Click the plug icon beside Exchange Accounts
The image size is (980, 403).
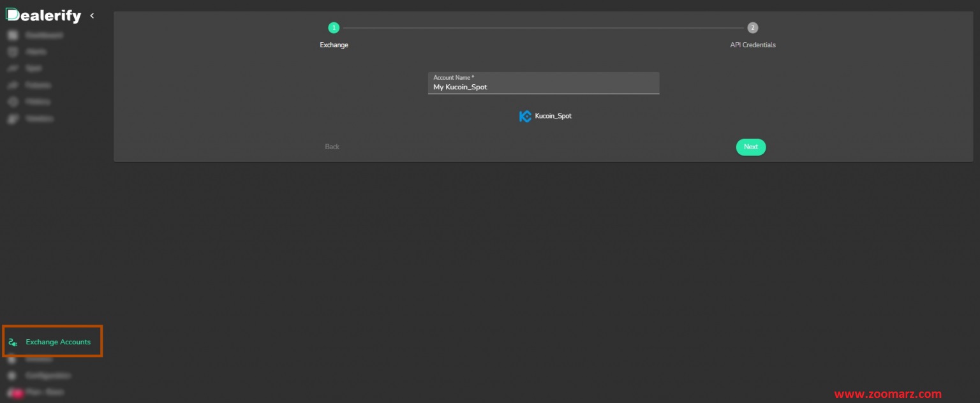point(13,342)
